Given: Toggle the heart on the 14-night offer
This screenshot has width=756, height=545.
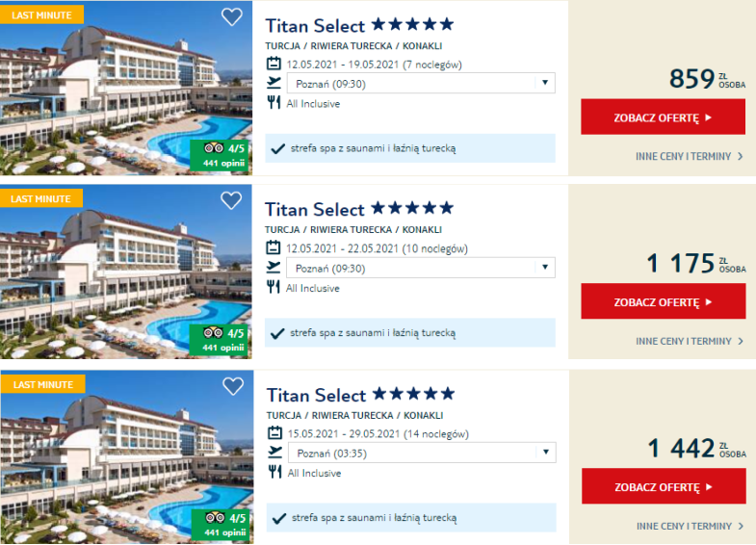Looking at the screenshot, I should click(233, 386).
